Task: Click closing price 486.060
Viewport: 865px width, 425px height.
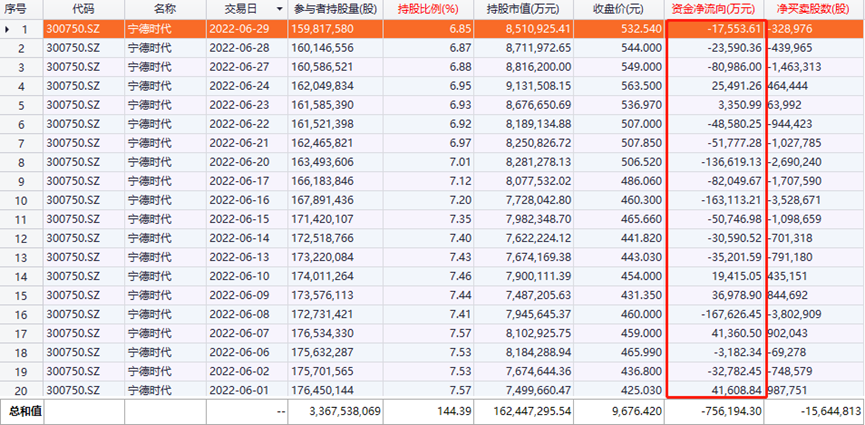Action: coord(642,181)
